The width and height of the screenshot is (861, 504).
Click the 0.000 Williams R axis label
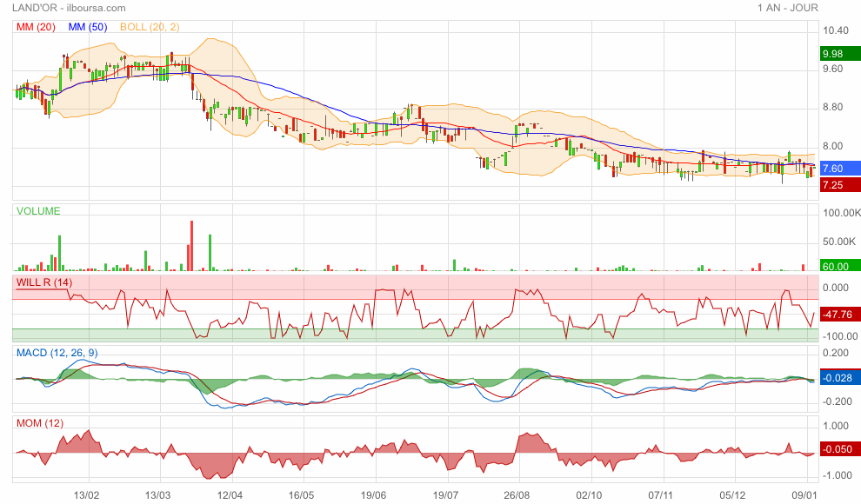[835, 288]
